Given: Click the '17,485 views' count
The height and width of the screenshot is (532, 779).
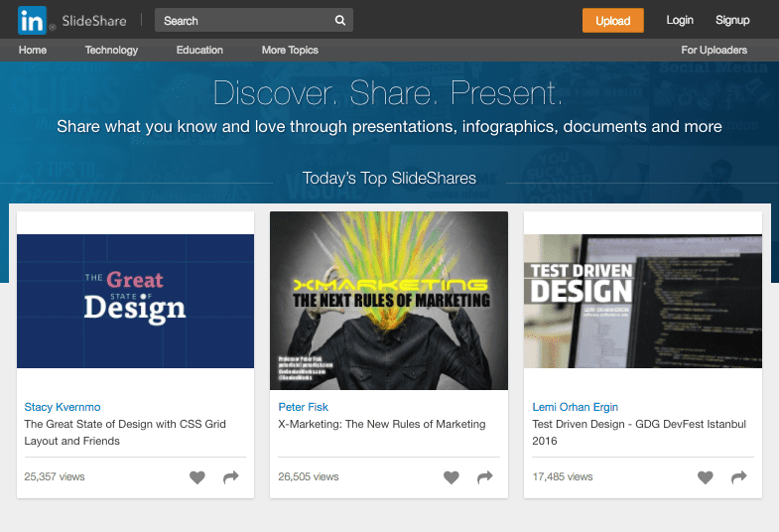Looking at the screenshot, I should 563,476.
